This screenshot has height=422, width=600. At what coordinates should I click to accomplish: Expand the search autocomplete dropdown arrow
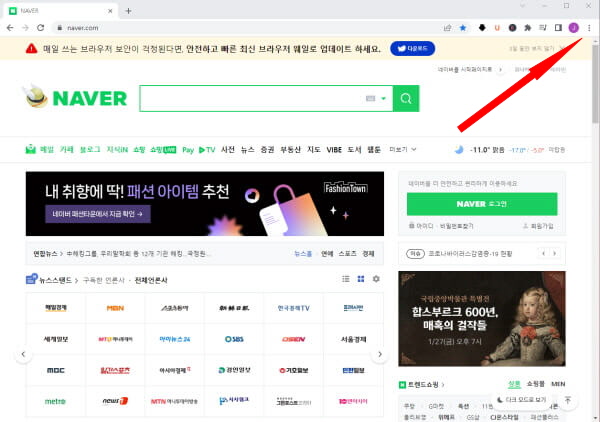click(383, 98)
